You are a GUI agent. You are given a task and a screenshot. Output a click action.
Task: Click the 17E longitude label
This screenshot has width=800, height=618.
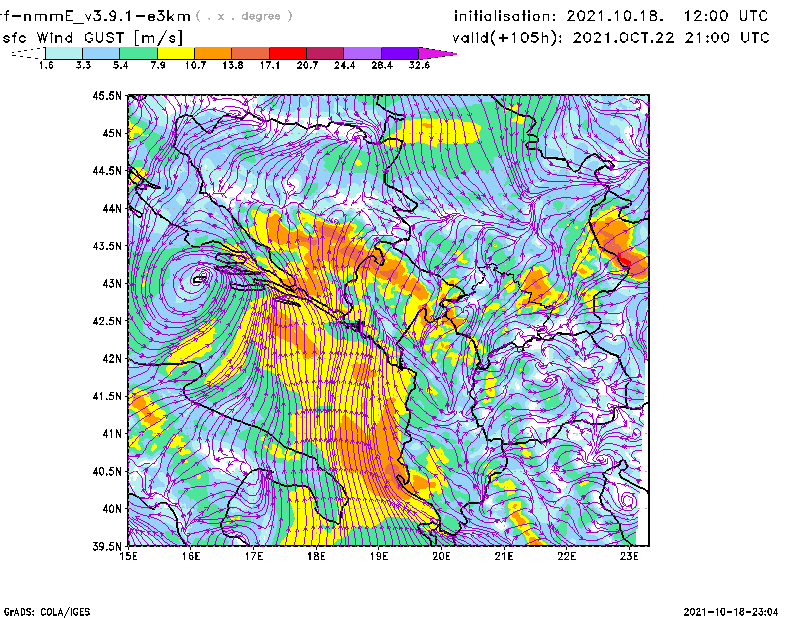click(x=254, y=556)
